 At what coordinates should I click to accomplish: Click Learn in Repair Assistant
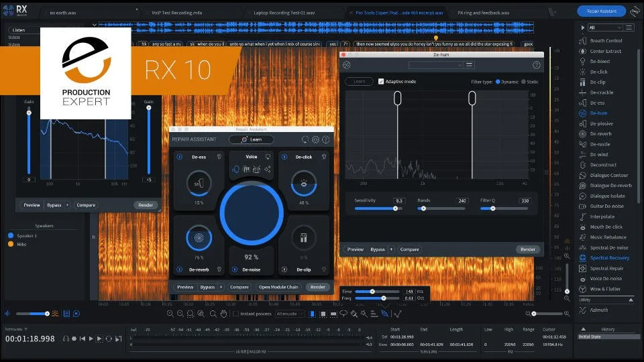click(x=252, y=139)
